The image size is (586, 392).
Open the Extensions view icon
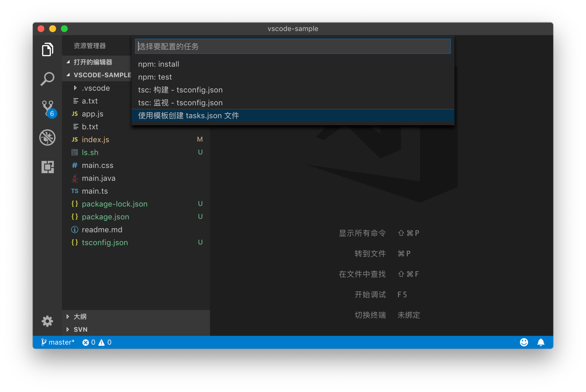click(x=47, y=167)
